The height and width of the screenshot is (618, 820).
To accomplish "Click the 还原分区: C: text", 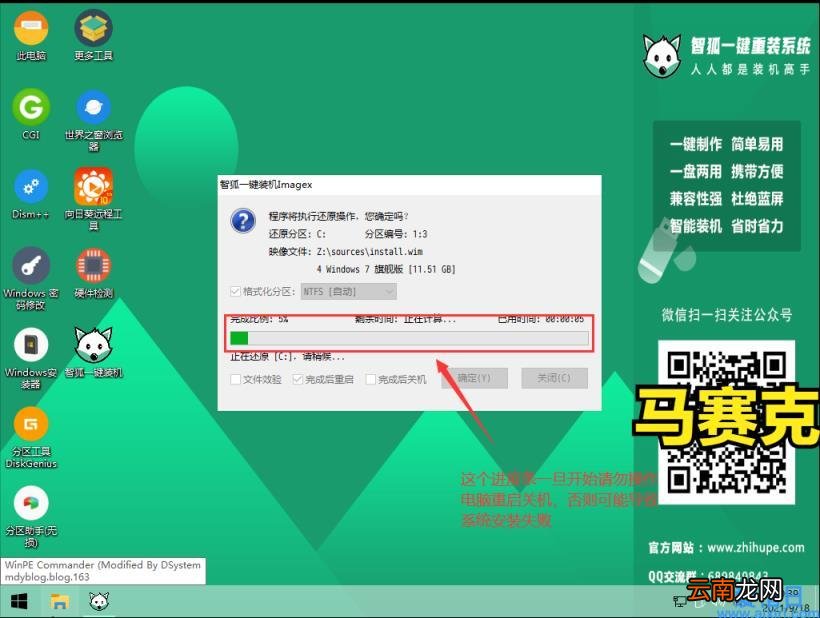I will click(x=297, y=234).
